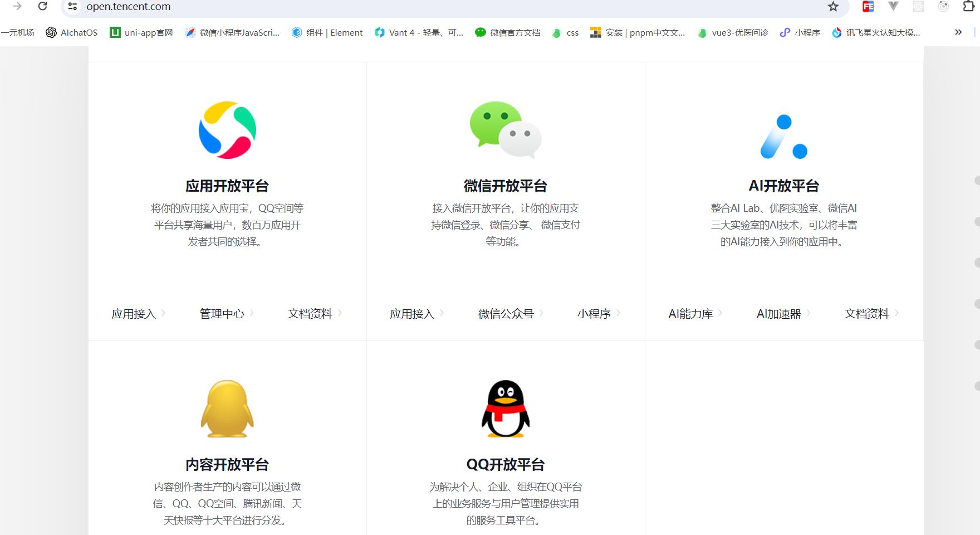Open the AIchatOS bookmark
The width and height of the screenshot is (980, 535).
coord(72,32)
